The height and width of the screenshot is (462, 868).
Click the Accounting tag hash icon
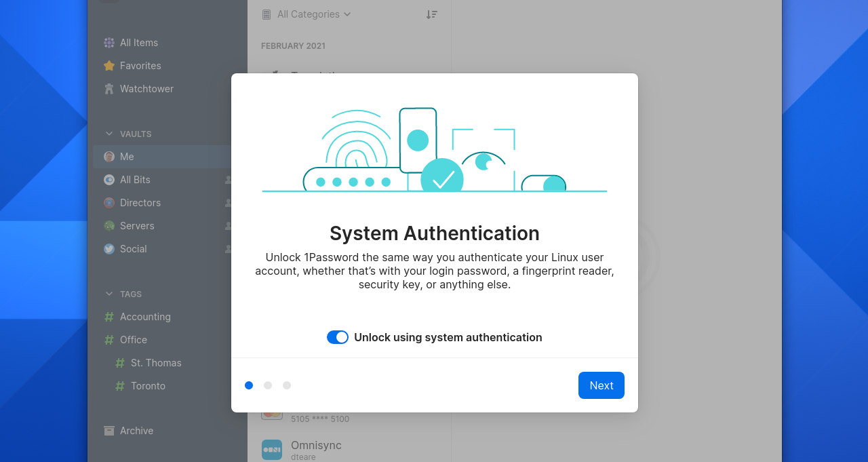click(109, 317)
